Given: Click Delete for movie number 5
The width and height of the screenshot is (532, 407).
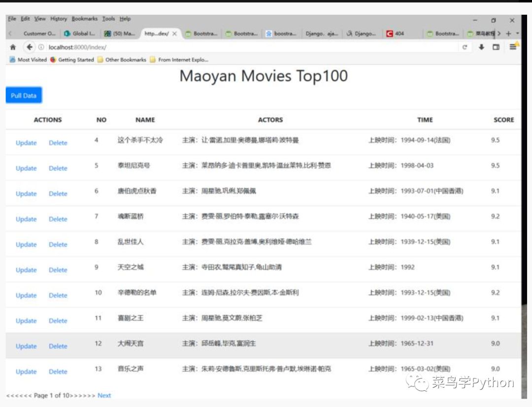Looking at the screenshot, I should click(58, 169).
